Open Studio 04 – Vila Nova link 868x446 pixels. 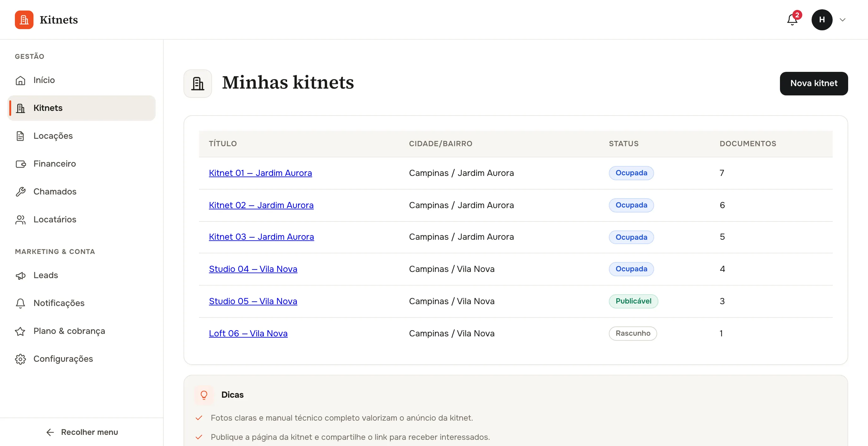(253, 269)
